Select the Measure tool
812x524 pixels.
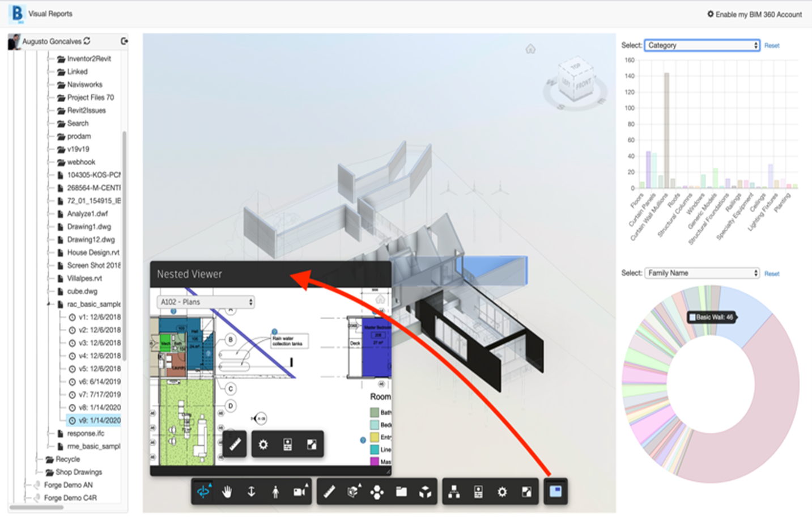328,491
